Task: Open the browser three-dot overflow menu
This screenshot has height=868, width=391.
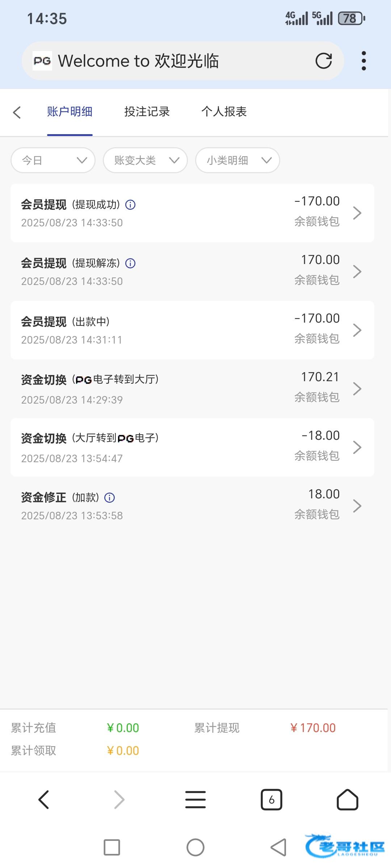Action: (x=363, y=61)
